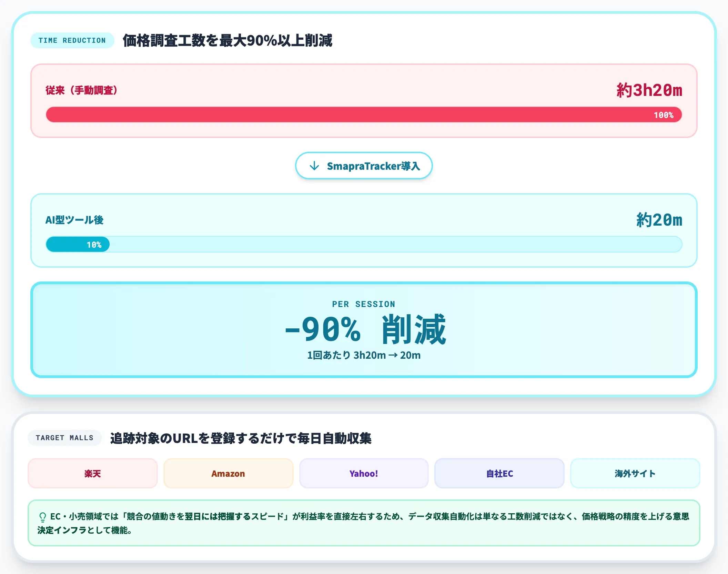Select the Amazon mall chip
Viewport: 728px width, 574px height.
pyautogui.click(x=228, y=473)
